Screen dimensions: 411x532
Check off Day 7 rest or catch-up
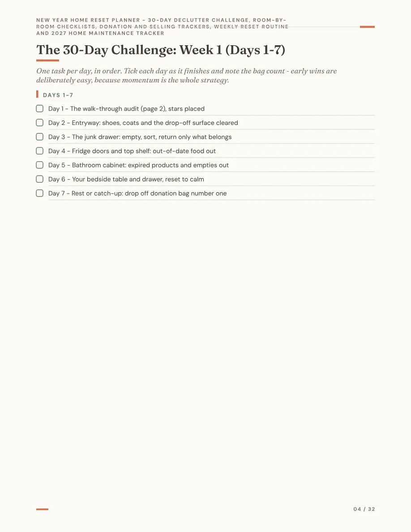(40, 193)
